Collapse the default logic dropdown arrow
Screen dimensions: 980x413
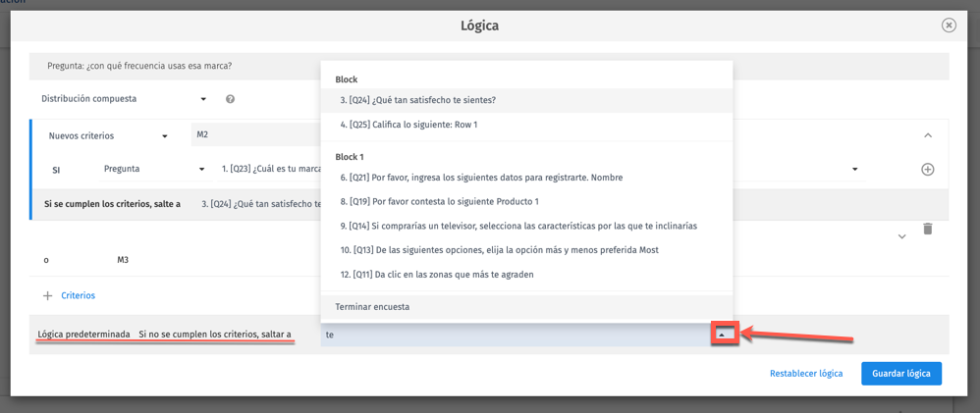point(722,335)
